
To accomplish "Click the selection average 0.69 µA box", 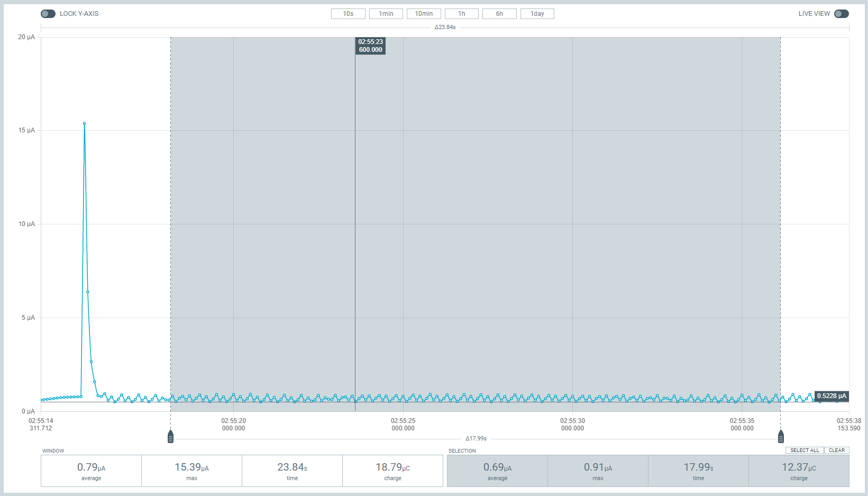I will tap(497, 471).
